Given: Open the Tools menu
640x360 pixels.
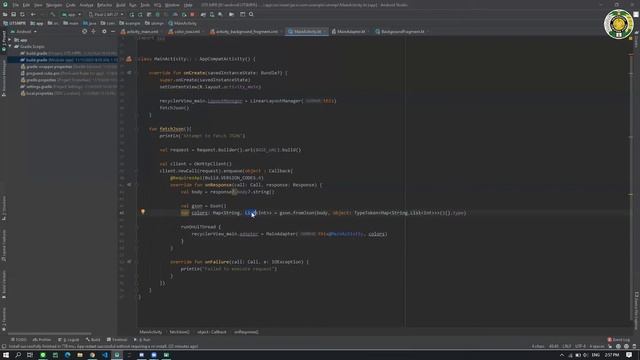Looking at the screenshot, I should [145, 5].
